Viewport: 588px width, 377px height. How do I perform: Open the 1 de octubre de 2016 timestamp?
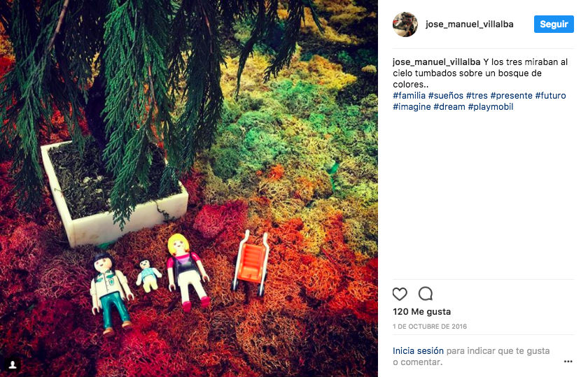tap(430, 327)
